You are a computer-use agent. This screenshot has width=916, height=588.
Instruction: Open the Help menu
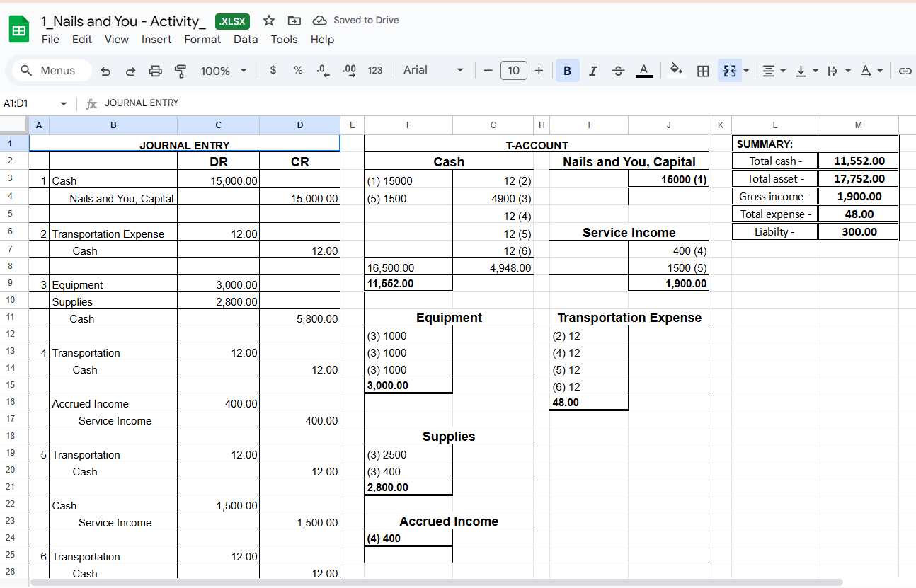(322, 40)
